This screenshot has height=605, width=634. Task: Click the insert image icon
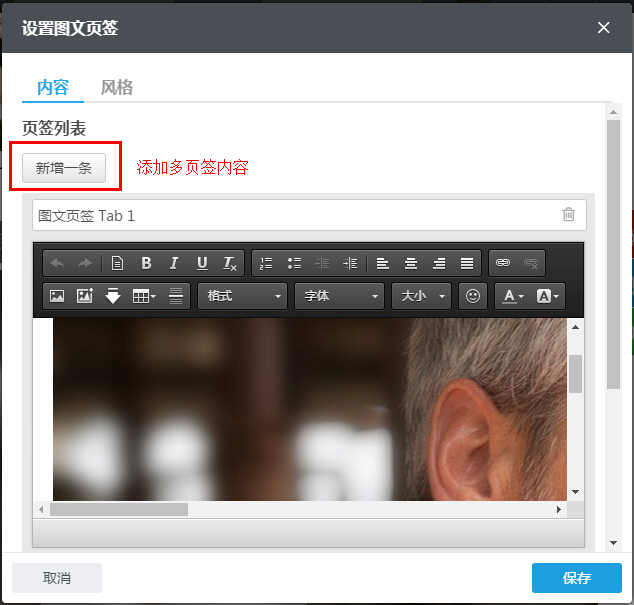57,296
